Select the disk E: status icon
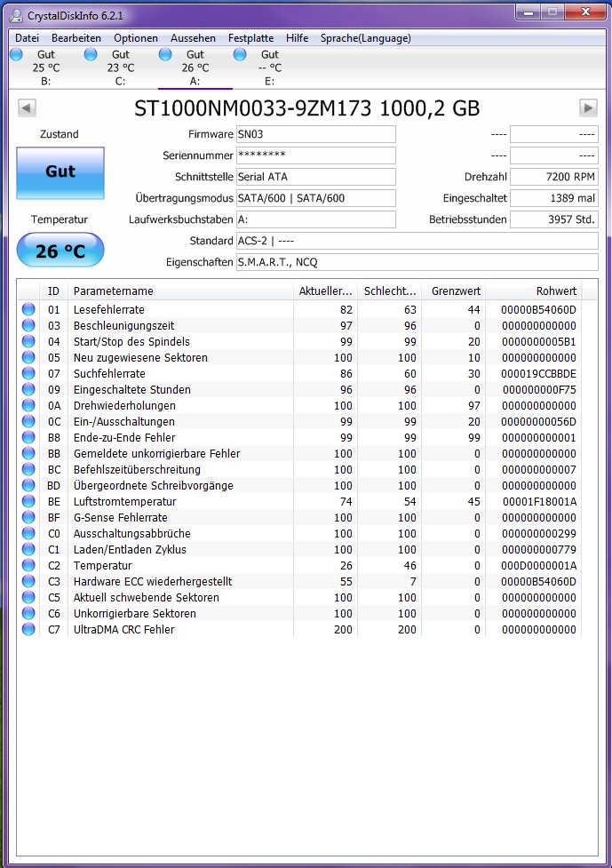Image resolution: width=612 pixels, height=868 pixels. click(240, 54)
